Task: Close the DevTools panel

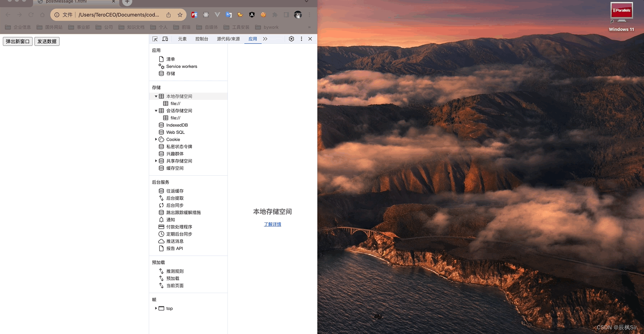Action: tap(310, 39)
